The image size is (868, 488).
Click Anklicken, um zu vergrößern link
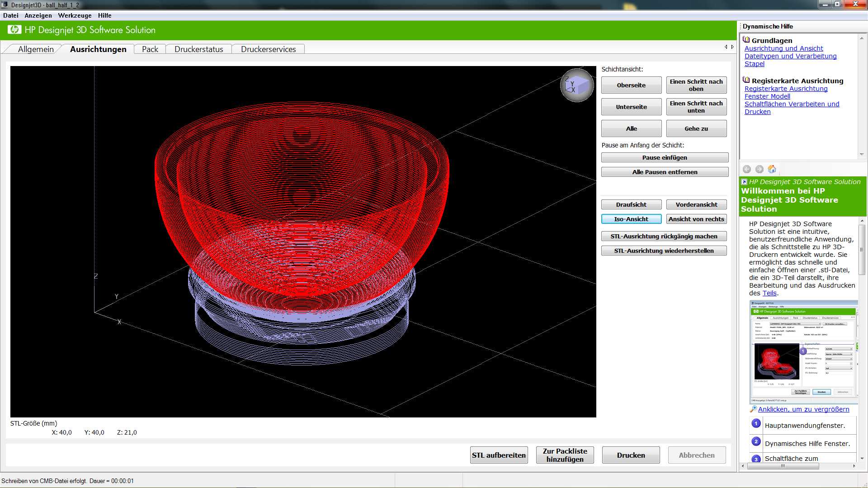(803, 409)
